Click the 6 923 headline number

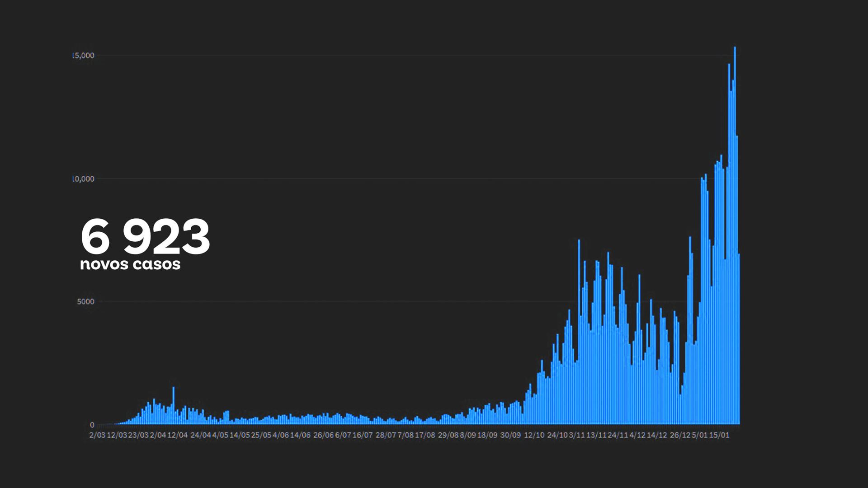(x=145, y=237)
